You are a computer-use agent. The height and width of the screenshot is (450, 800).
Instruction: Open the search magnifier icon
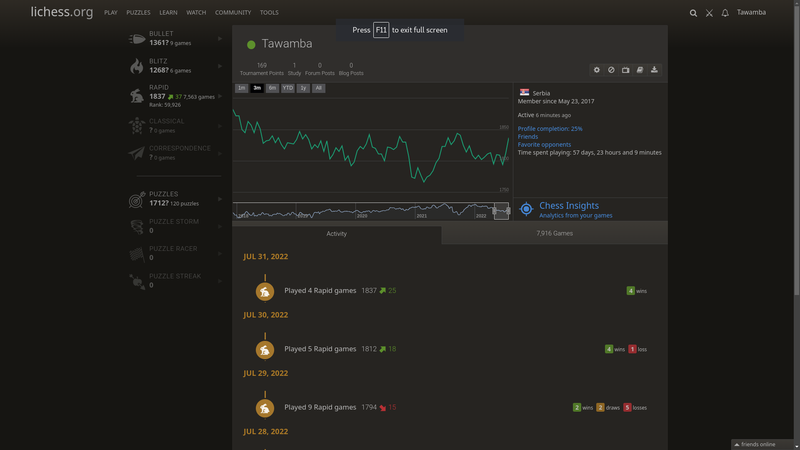(693, 13)
